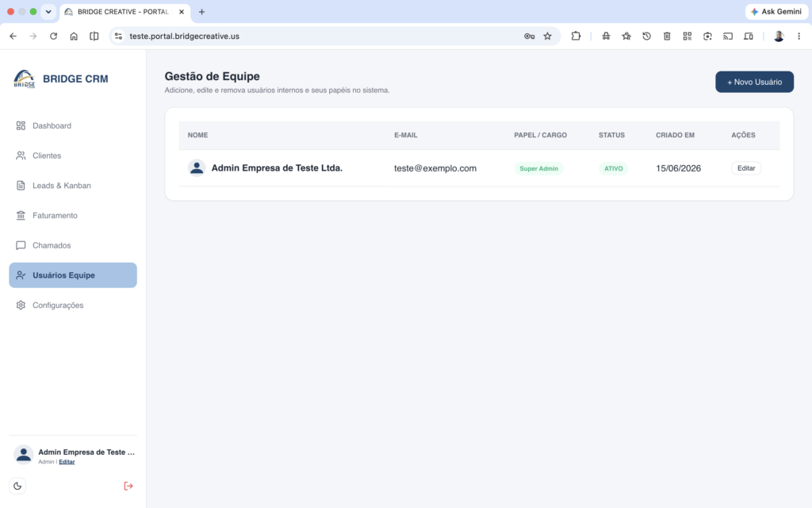Click the Bridge CRM logo image
Screen dimensions: 812x508
point(25,79)
